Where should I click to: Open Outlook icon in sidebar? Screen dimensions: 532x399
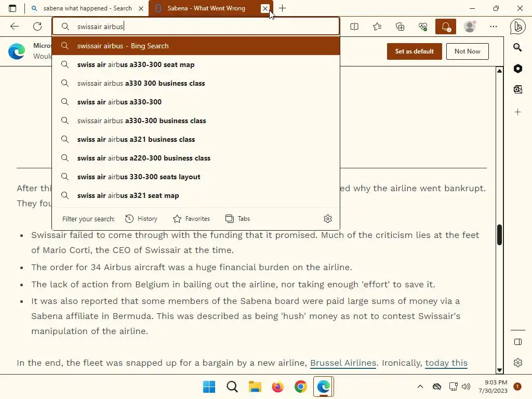click(x=518, y=89)
